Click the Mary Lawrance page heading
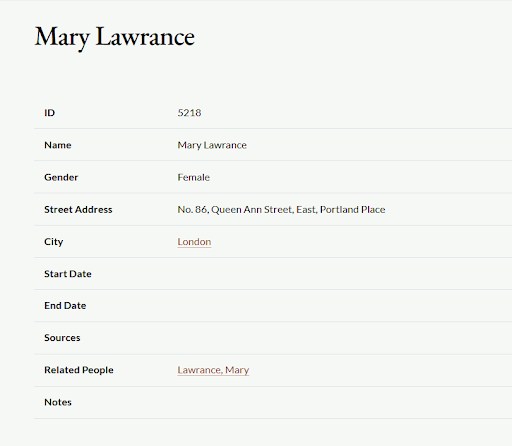 115,38
